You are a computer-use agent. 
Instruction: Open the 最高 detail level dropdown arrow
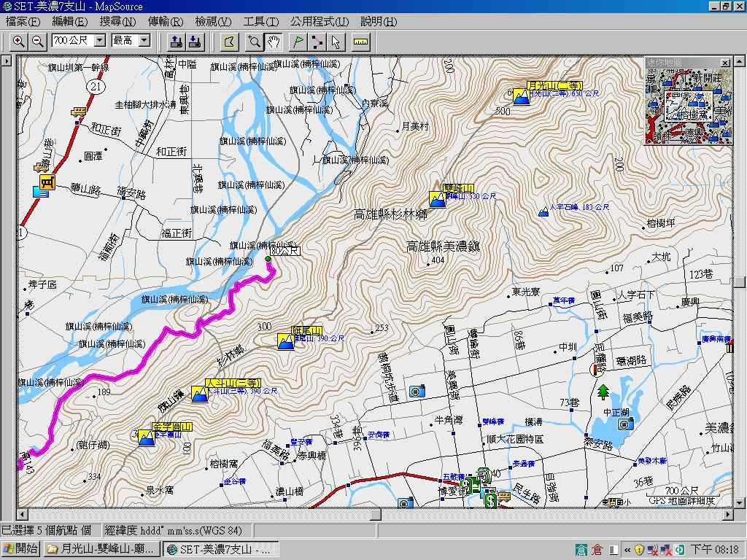(x=145, y=41)
